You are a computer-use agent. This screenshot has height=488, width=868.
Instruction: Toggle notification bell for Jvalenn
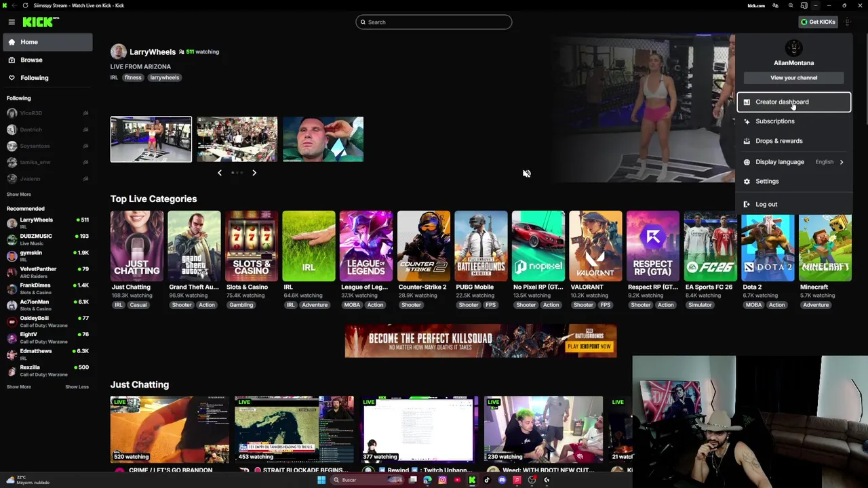click(85, 179)
